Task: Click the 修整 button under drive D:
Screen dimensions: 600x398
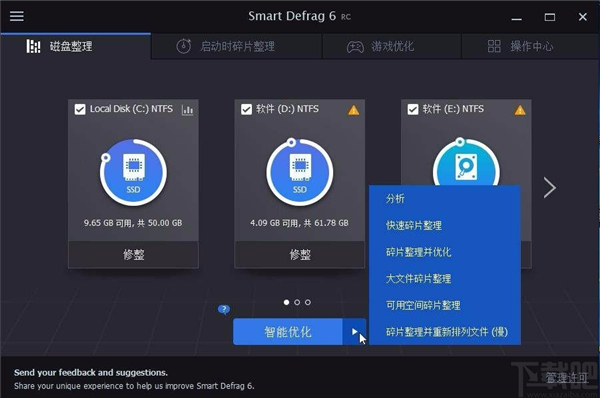Action: (300, 254)
